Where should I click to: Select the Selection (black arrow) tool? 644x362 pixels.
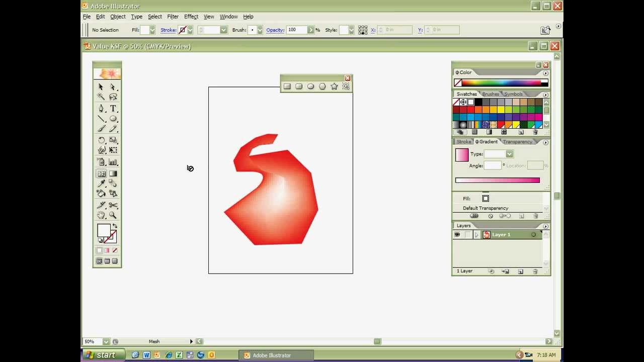coord(101,87)
